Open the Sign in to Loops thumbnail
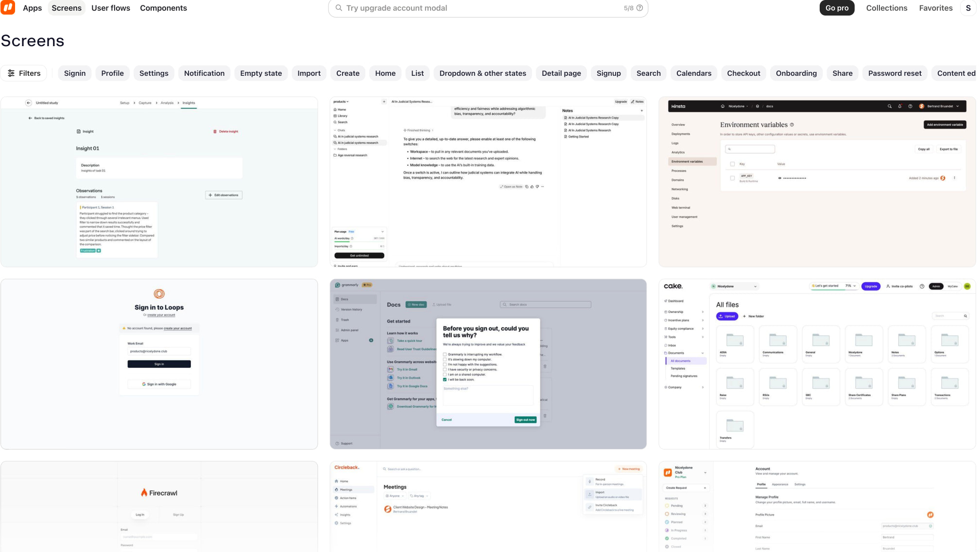The image size is (980, 552). click(x=159, y=364)
